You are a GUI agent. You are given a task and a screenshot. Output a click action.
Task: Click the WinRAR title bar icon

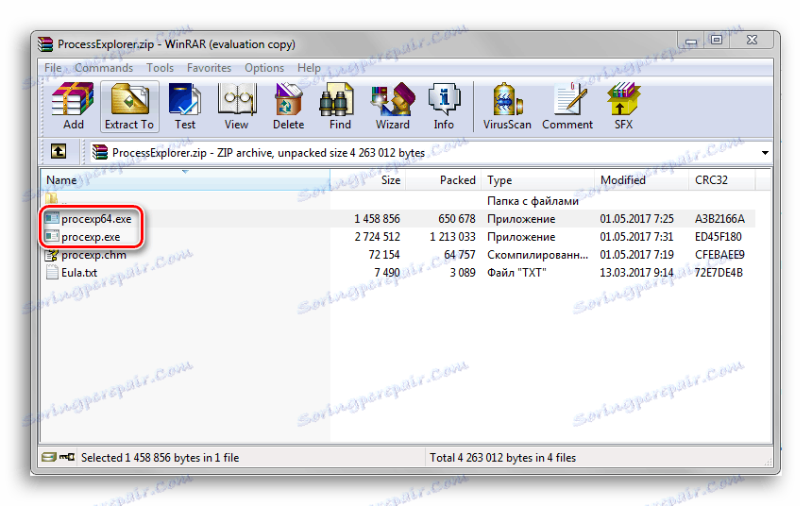click(x=45, y=44)
